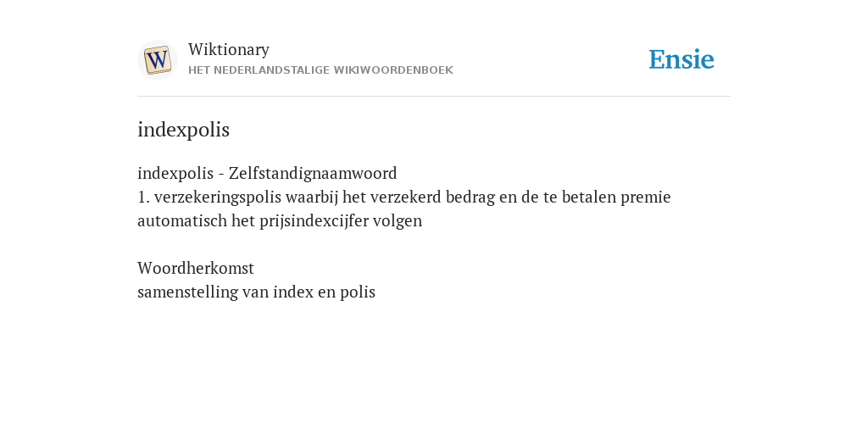
Task: Click the word 'Zelfstandignaamwoord'
Action: click(x=313, y=173)
